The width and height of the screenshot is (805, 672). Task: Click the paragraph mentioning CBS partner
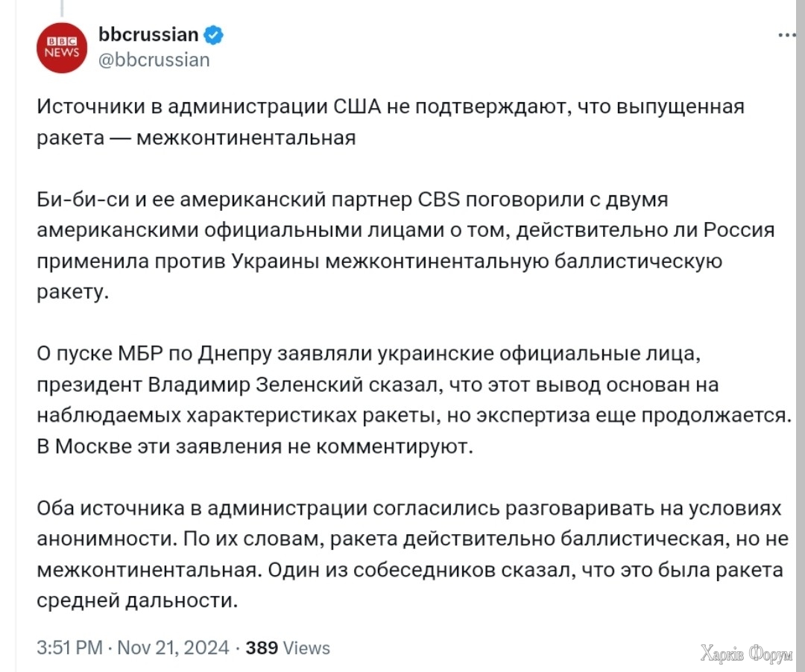coord(405,246)
